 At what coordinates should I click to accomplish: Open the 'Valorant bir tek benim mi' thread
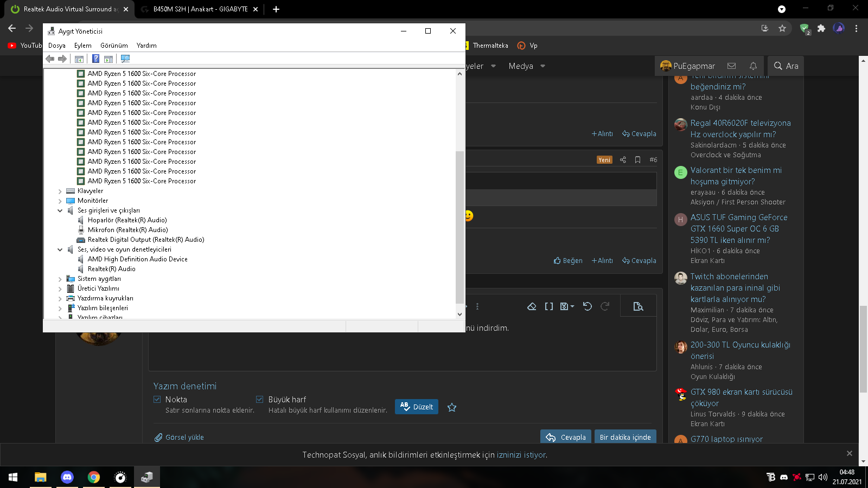(736, 176)
